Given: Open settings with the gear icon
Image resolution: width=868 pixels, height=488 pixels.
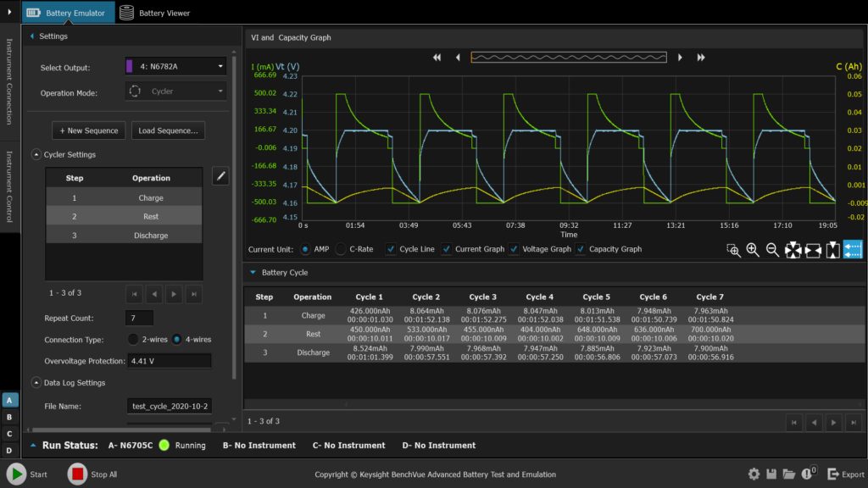Looking at the screenshot, I should tap(754, 474).
